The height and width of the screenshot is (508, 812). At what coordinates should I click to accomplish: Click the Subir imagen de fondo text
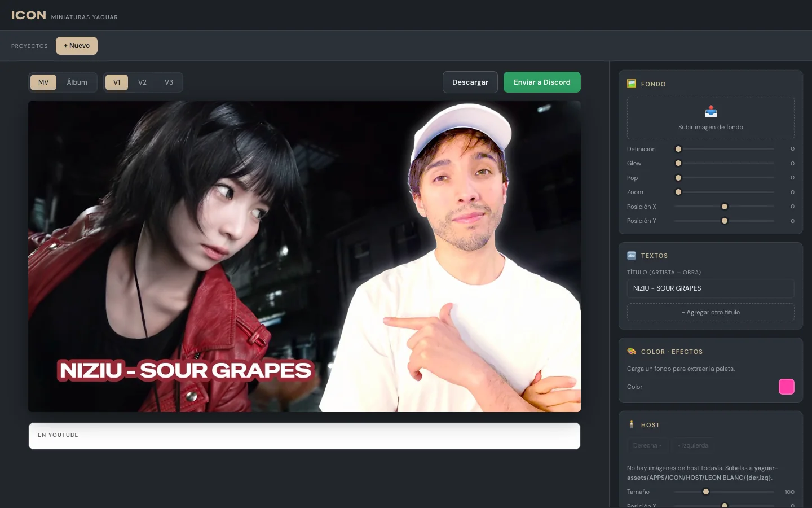(710, 127)
